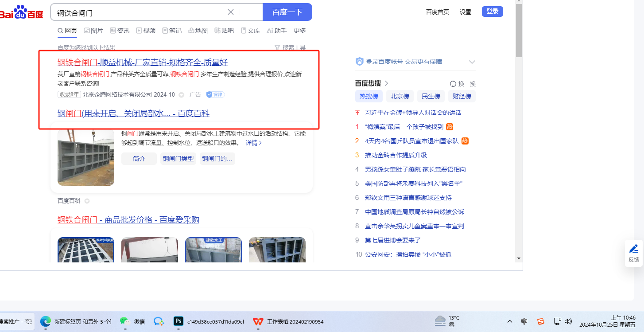Select the 财经榜 tab

click(462, 96)
